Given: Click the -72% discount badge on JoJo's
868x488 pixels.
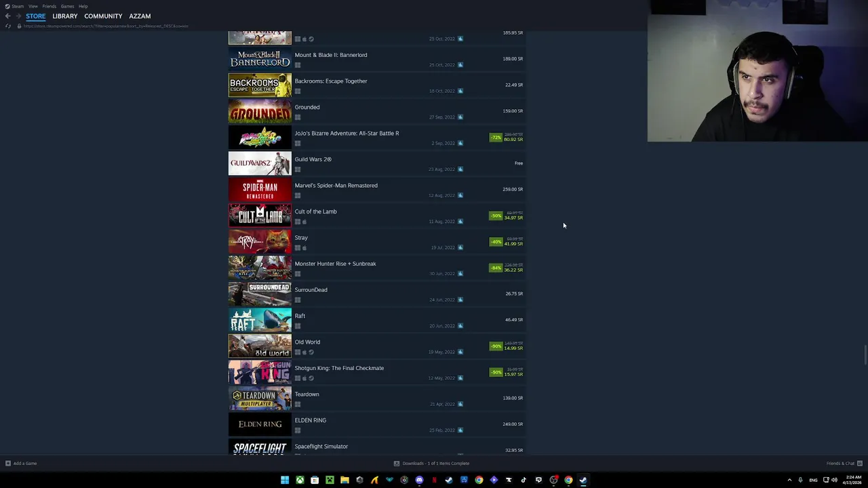Looking at the screenshot, I should click(496, 138).
